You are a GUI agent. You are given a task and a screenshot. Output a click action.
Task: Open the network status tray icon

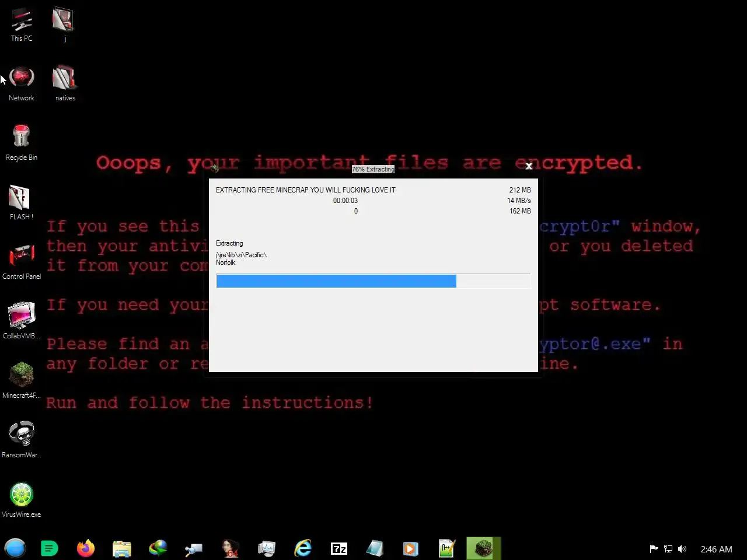point(668,549)
